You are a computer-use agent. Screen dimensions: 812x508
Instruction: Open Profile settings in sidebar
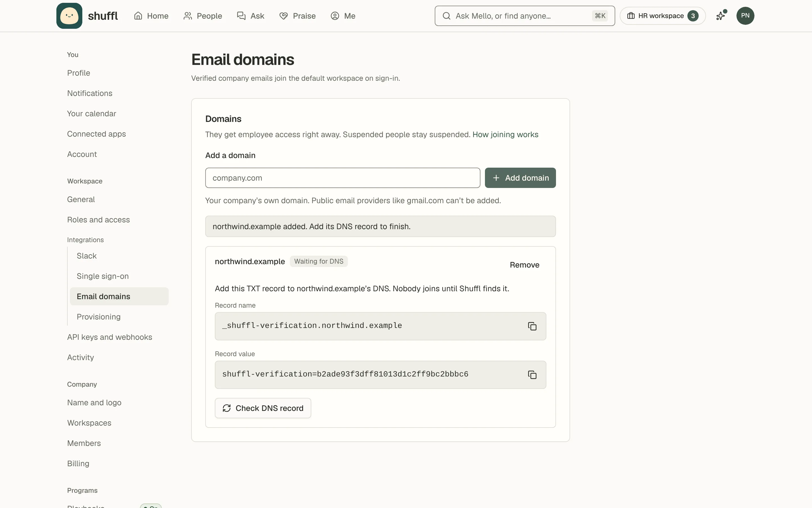(x=78, y=73)
